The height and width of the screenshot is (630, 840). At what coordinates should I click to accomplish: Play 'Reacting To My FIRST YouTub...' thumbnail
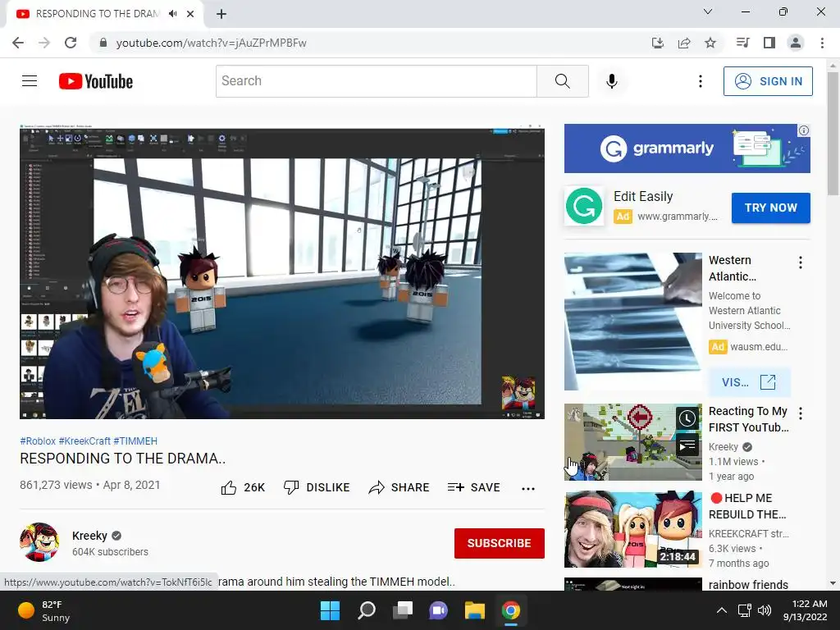pyautogui.click(x=632, y=442)
